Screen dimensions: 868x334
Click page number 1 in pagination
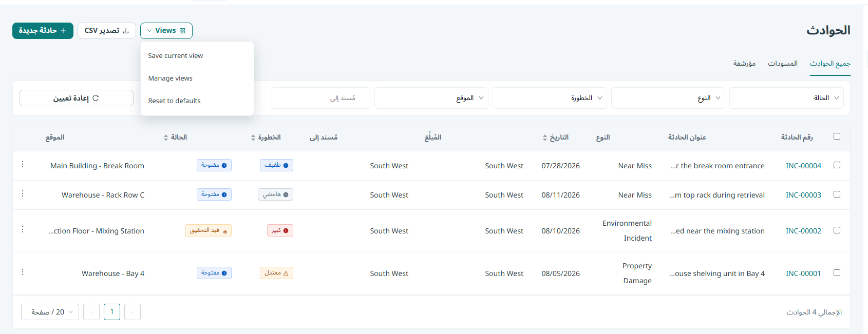[112, 312]
